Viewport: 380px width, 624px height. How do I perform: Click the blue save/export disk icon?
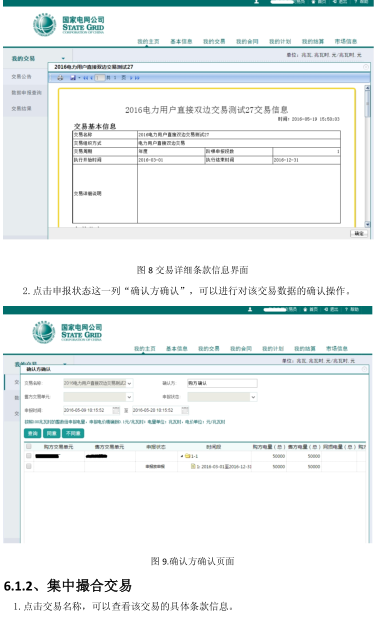click(x=73, y=78)
